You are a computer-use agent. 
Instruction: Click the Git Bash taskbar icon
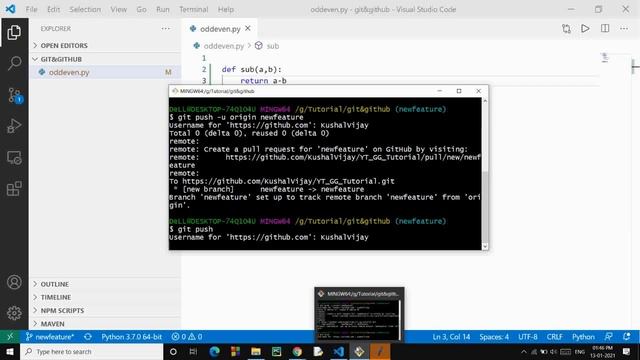(359, 351)
